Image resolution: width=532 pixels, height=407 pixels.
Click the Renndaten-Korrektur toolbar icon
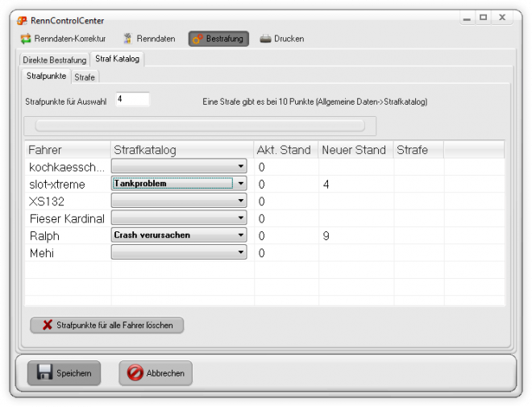coord(26,39)
